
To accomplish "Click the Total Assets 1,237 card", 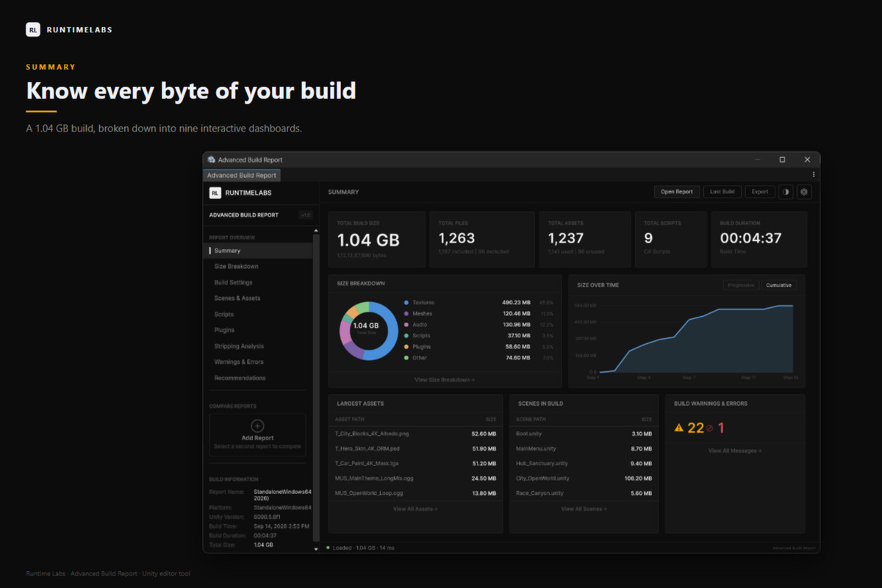I will tap(585, 240).
